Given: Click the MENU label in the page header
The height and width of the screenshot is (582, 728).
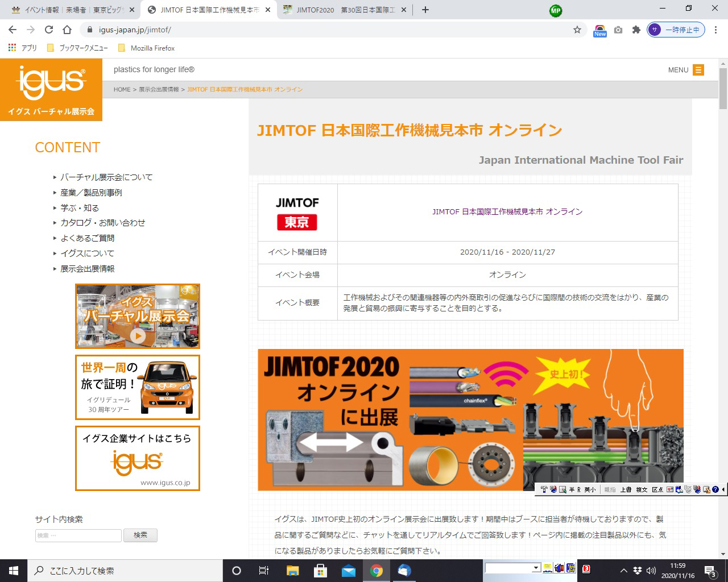Looking at the screenshot, I should point(678,70).
